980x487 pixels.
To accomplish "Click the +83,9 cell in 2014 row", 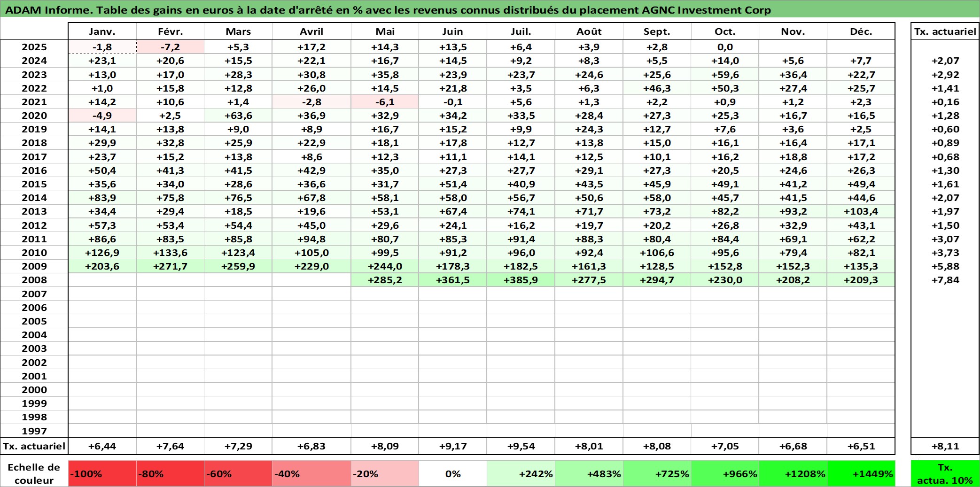I will tap(102, 198).
